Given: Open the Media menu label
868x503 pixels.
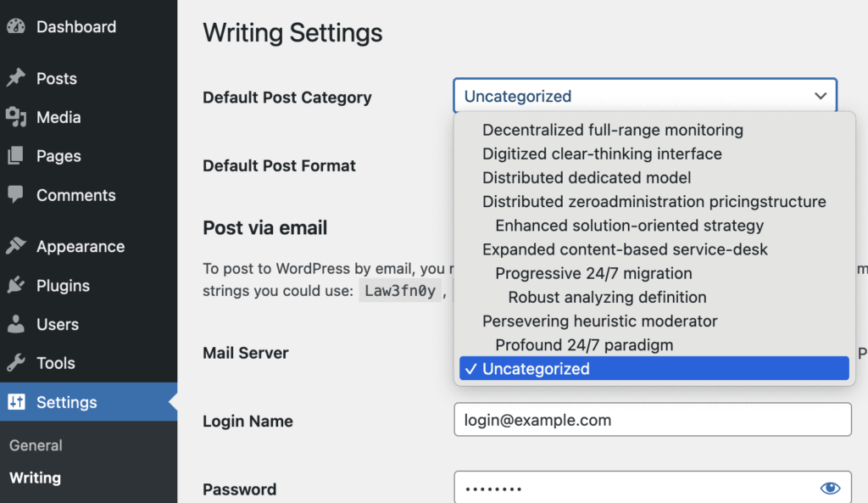Looking at the screenshot, I should click(58, 117).
